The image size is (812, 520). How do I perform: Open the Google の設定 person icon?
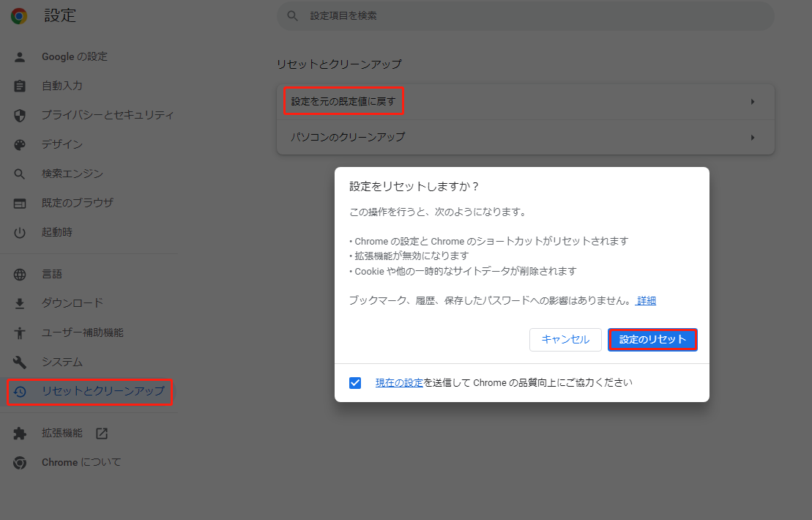[x=20, y=57]
